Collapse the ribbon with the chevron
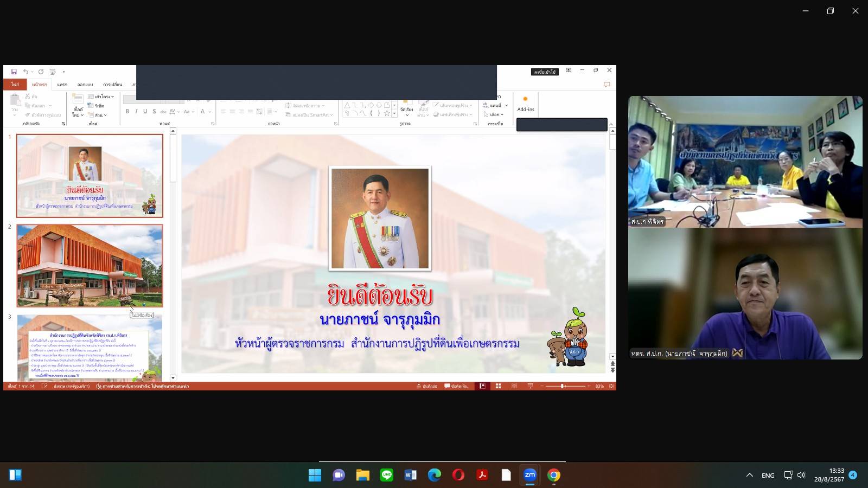 click(611, 124)
